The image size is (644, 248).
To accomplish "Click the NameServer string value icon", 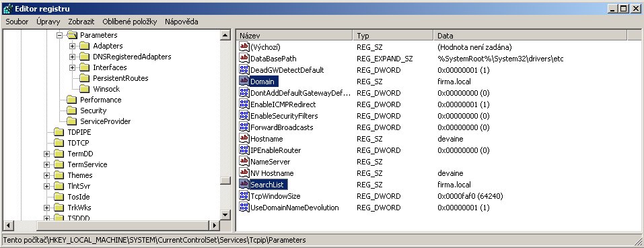I will pyautogui.click(x=244, y=162).
